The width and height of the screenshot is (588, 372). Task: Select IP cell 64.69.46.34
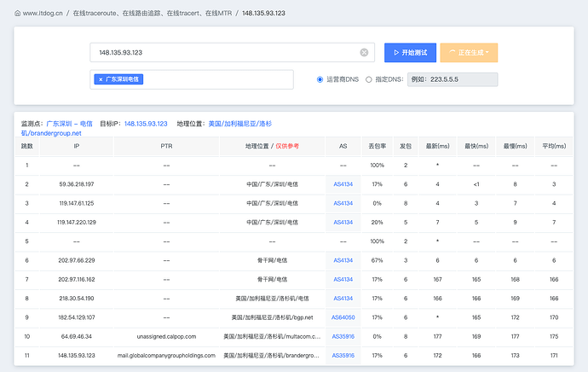(x=77, y=336)
